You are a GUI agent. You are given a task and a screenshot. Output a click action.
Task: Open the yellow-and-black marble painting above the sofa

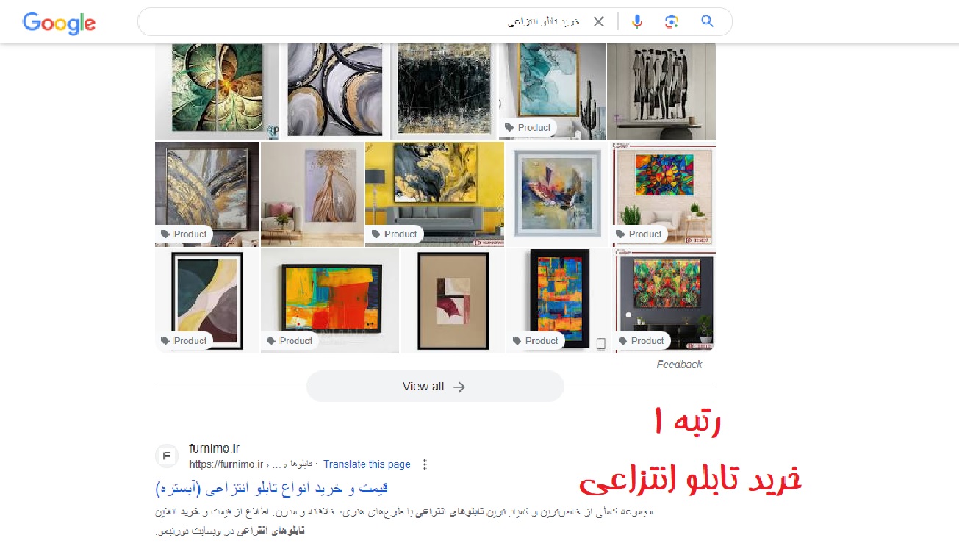(434, 194)
